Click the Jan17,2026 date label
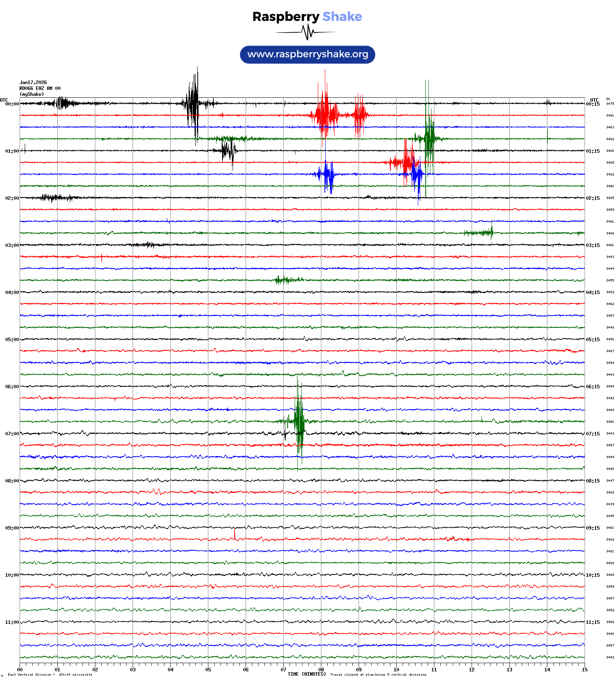The height and width of the screenshot is (680, 616). 33,82
